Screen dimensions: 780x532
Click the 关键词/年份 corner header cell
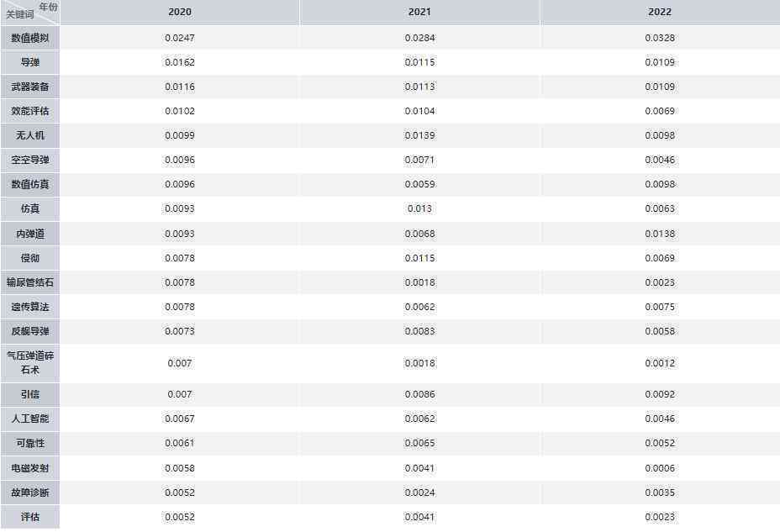tap(30, 12)
